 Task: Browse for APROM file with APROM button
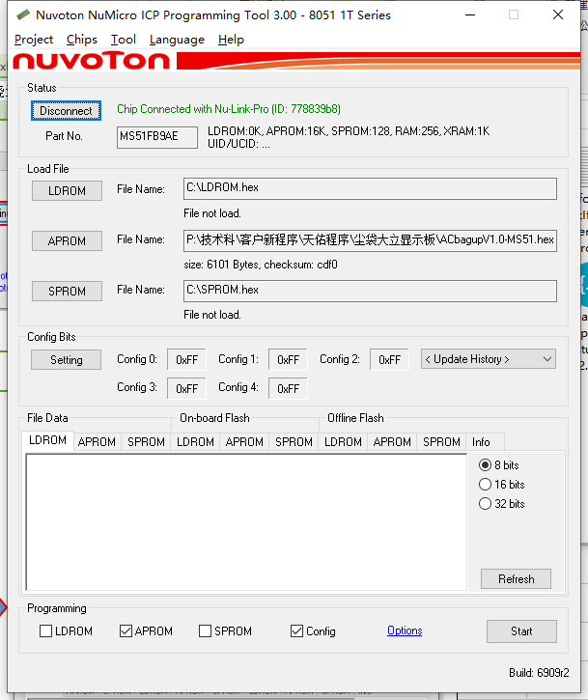(67, 241)
